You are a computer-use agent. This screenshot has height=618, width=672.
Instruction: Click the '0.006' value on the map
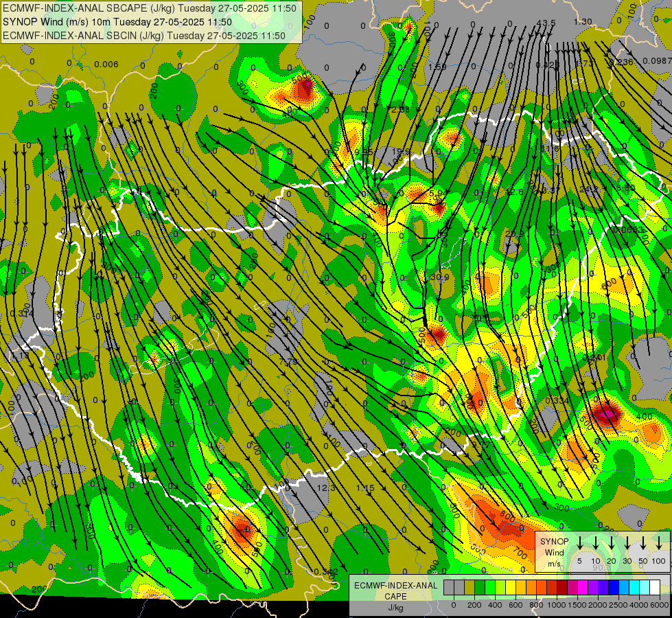[x=106, y=65]
